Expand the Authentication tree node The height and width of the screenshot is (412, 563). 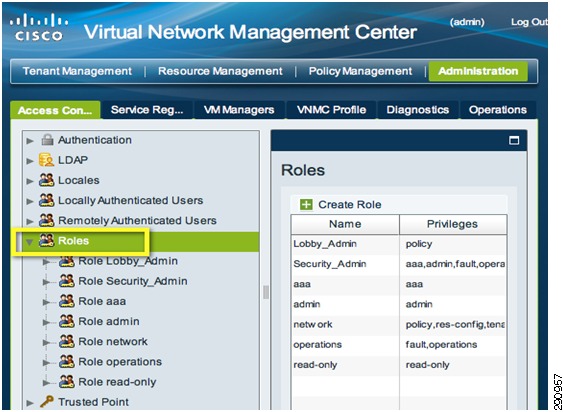(x=30, y=140)
